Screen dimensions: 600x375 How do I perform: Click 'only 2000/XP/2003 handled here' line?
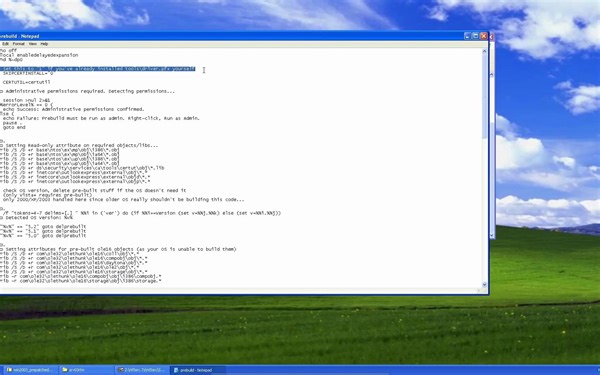[123, 199]
